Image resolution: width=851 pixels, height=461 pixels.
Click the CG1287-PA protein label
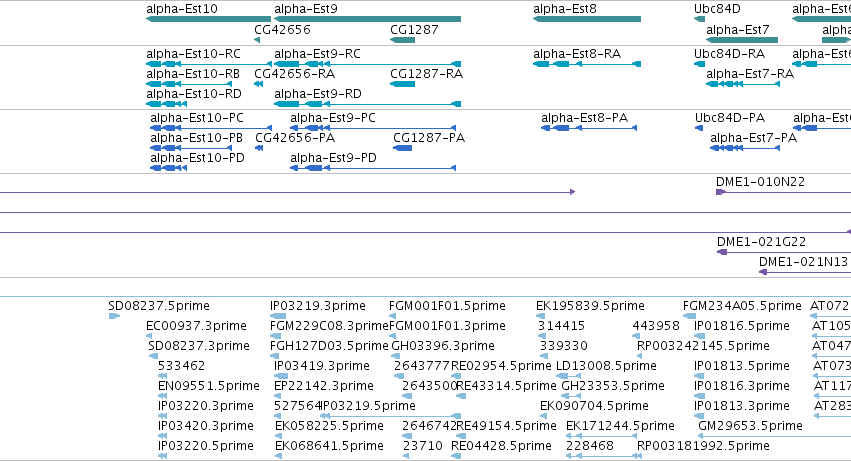point(429,138)
